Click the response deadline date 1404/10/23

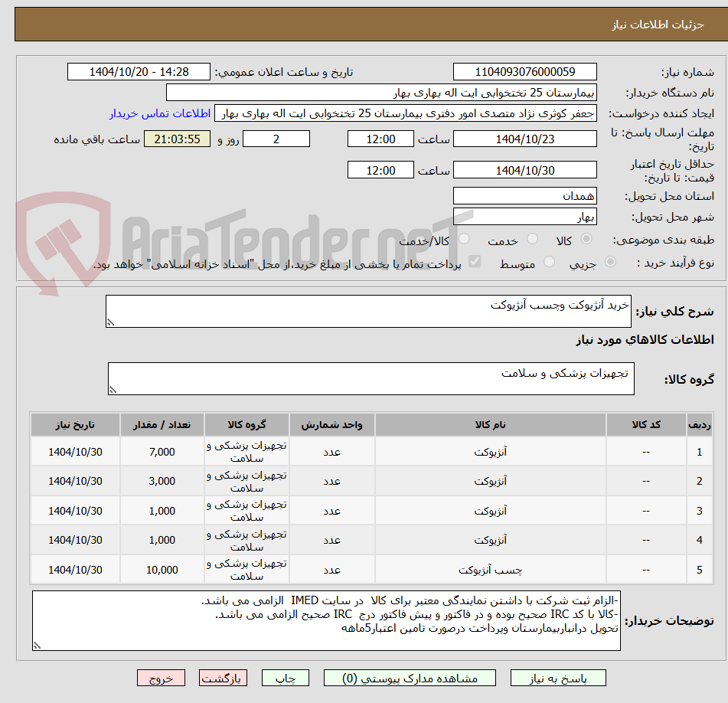pos(524,139)
